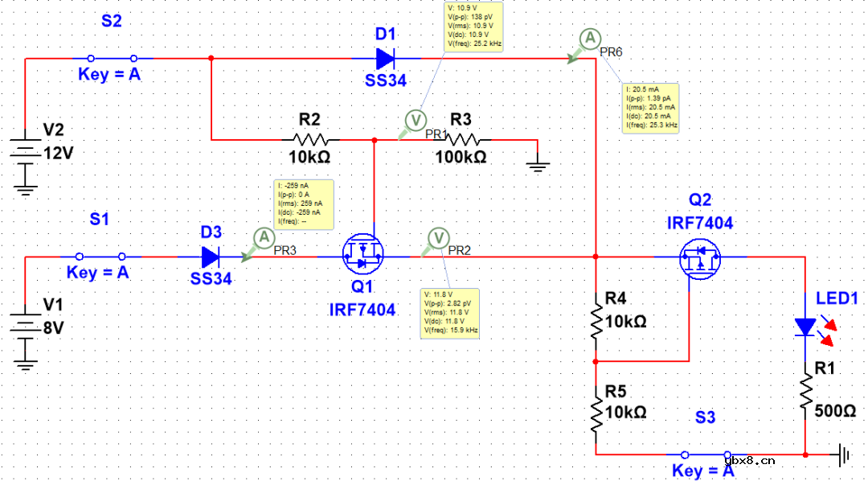Click the PR3 current probe marker
Viewport: 868px width, 485px height.
pyautogui.click(x=263, y=237)
